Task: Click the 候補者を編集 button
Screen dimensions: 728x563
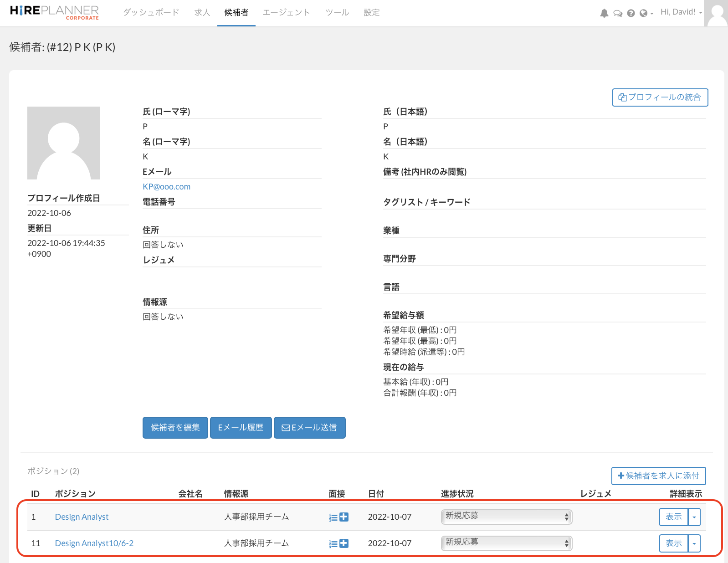Action: point(175,428)
